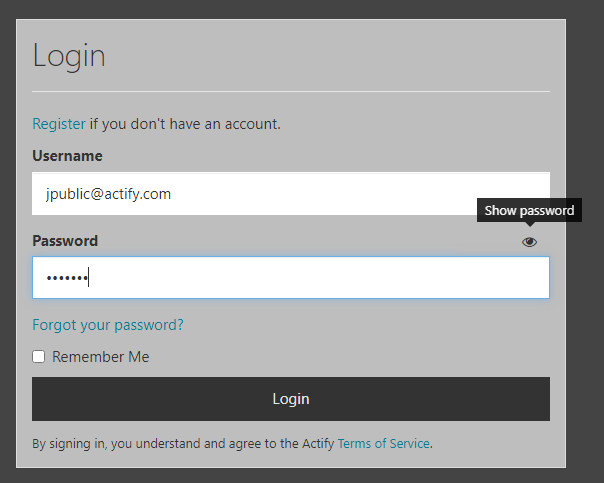Click the dark background outside the login panel
This screenshot has height=483, width=604.
pyautogui.click(x=585, y=308)
